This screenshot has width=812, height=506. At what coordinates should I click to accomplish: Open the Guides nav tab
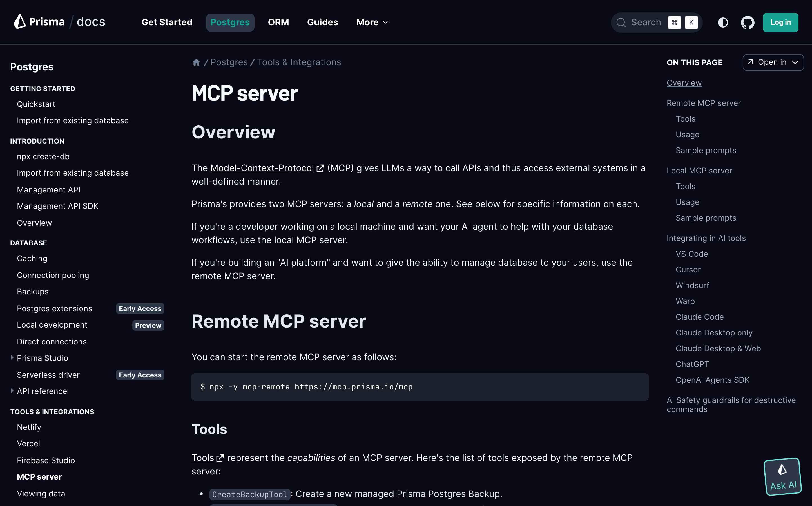pyautogui.click(x=322, y=23)
